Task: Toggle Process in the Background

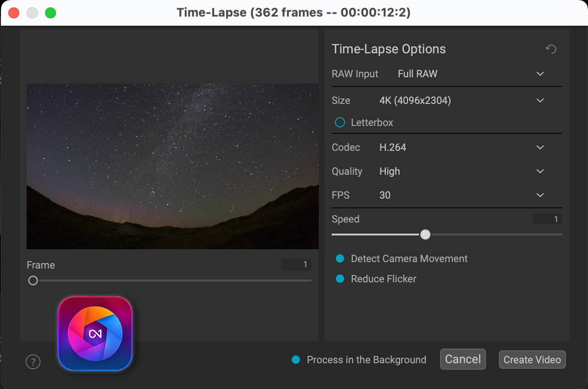Action: click(x=296, y=360)
